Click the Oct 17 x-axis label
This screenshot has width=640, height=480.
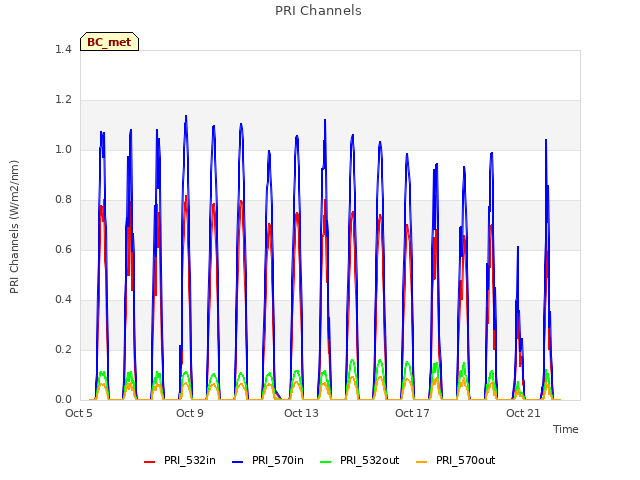click(x=412, y=413)
